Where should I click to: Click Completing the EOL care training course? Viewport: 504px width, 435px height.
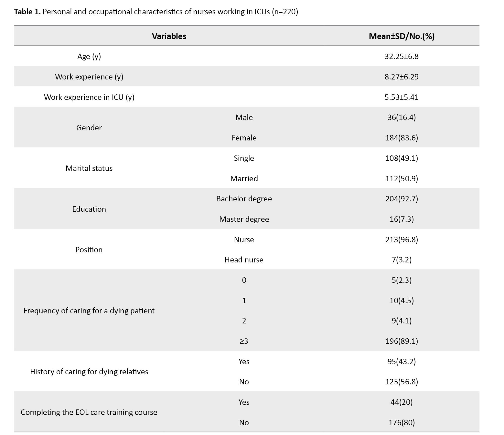pyautogui.click(x=89, y=412)
